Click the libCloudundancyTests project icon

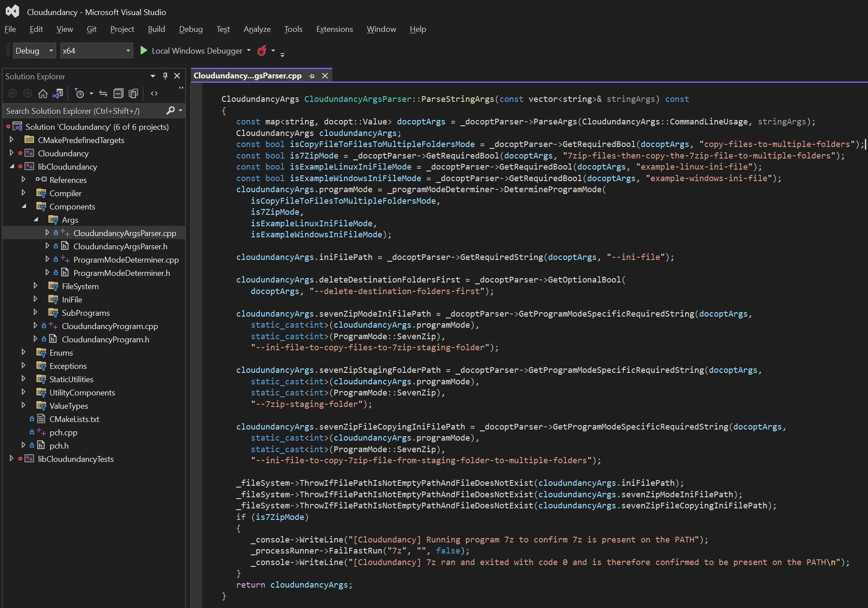click(30, 459)
